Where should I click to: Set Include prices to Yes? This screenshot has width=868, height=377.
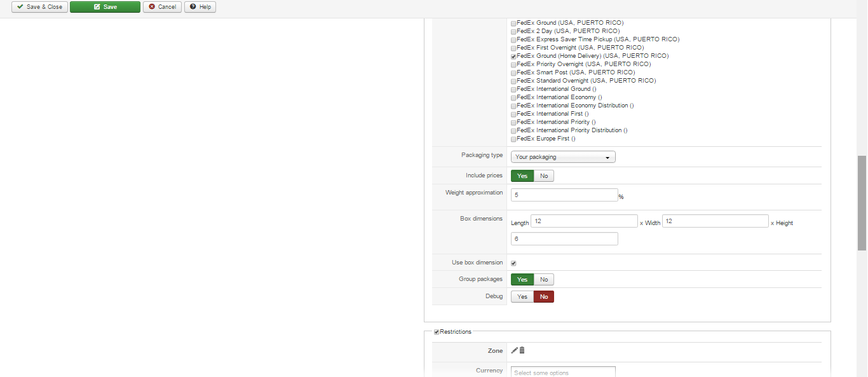(x=522, y=175)
